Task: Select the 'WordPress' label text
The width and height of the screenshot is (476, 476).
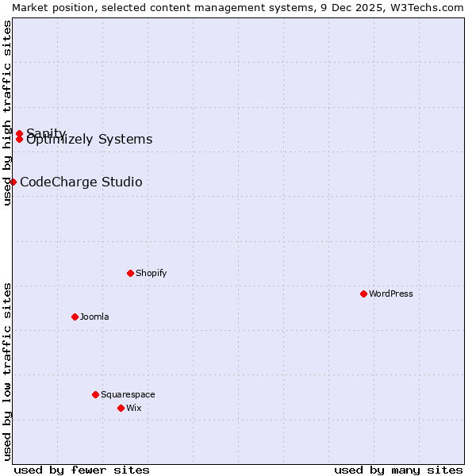Action: point(391,294)
